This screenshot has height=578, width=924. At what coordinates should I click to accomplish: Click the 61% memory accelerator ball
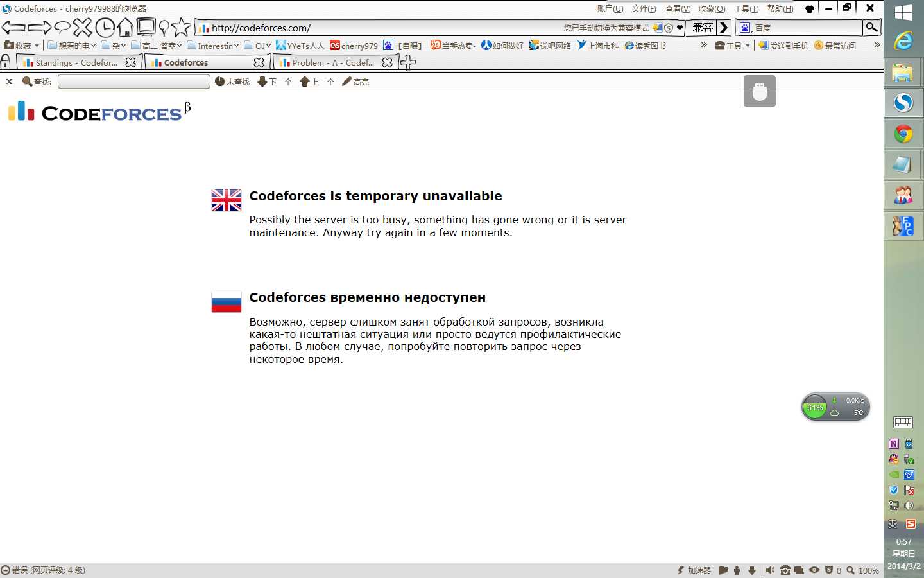click(x=815, y=407)
